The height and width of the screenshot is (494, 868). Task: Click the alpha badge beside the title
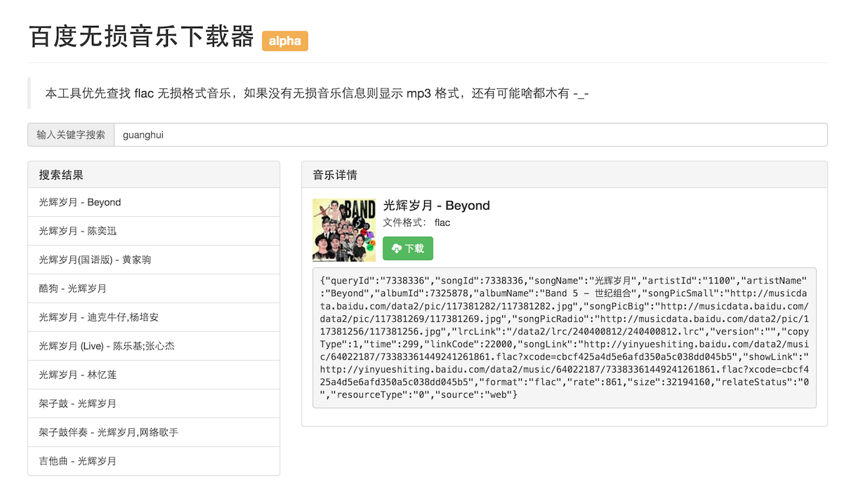coord(285,41)
